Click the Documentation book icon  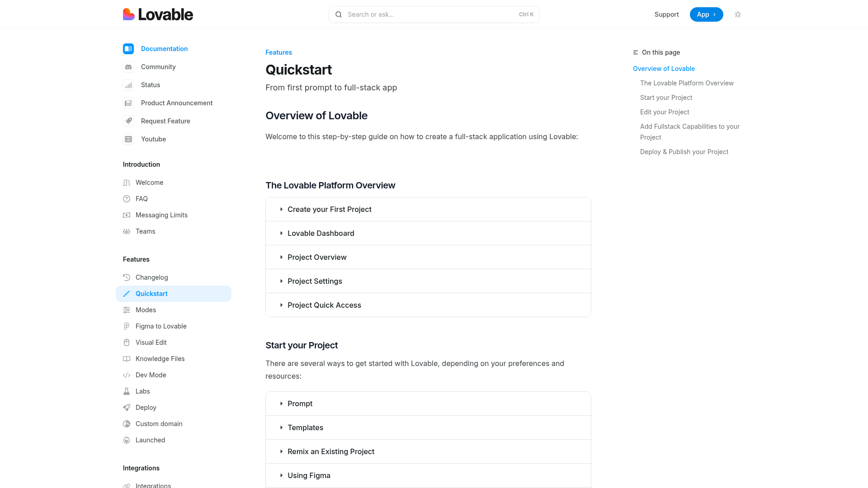click(x=128, y=49)
